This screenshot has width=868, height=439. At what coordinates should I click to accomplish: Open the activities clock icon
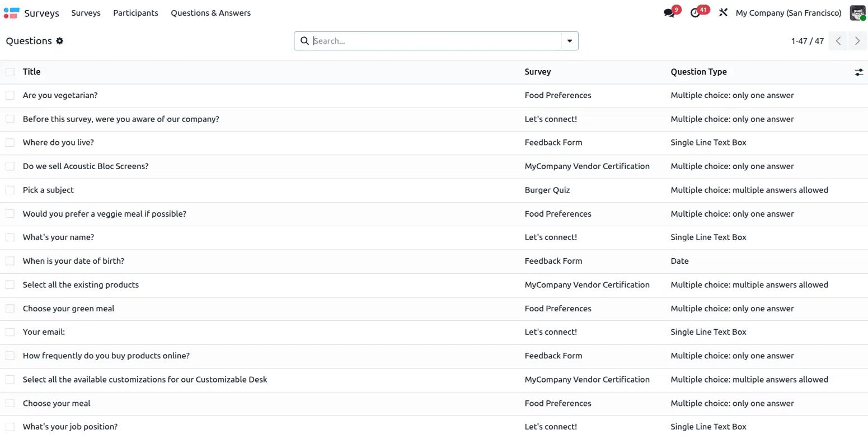pos(695,13)
